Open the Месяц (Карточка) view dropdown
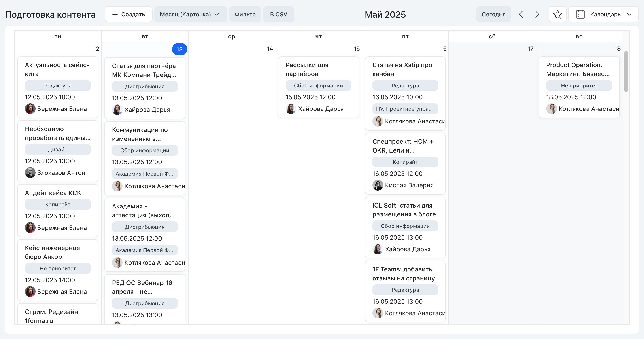The image size is (644, 339). pos(191,14)
